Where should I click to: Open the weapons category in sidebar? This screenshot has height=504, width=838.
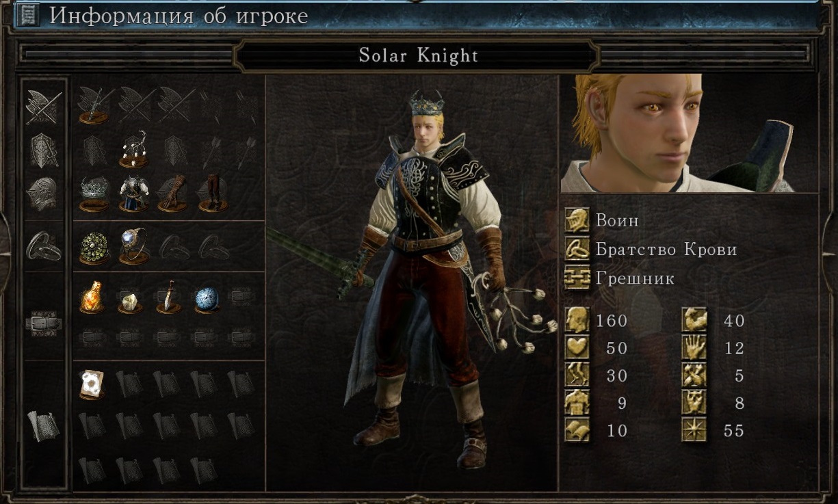pos(44,107)
